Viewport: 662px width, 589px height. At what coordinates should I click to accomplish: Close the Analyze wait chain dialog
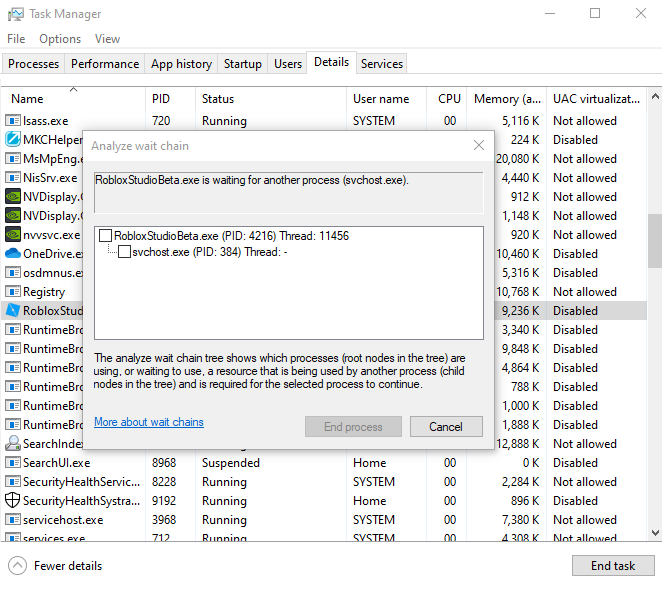[479, 146]
